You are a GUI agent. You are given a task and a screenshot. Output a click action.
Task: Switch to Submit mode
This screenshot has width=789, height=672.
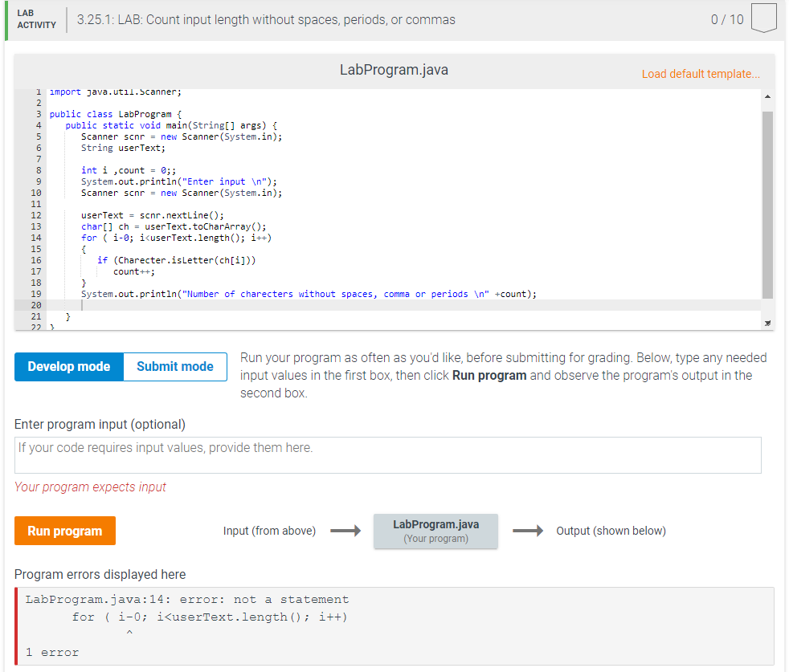tap(174, 366)
